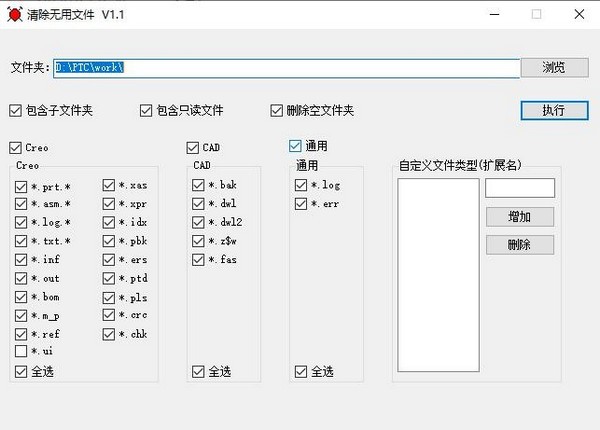Toggle the *.out checkbox
Screen dimensions: 600x430
(21, 279)
